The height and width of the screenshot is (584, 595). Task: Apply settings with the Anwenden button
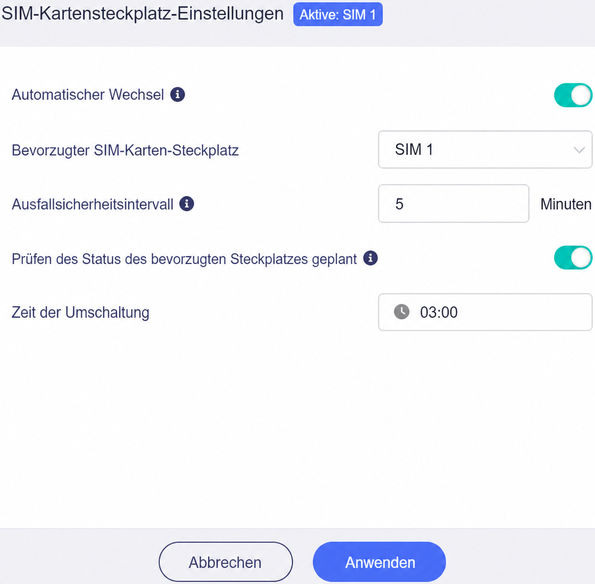pyautogui.click(x=379, y=562)
